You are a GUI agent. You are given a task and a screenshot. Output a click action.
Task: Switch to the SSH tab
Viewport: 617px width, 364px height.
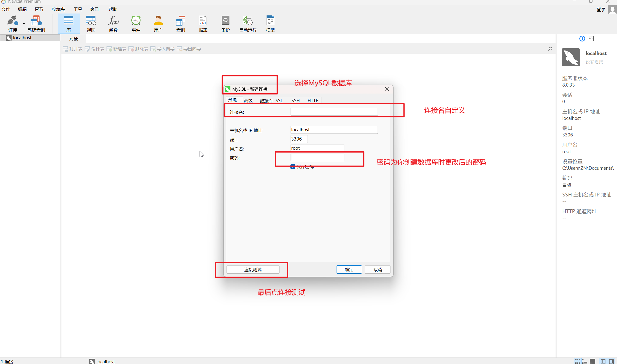pyautogui.click(x=295, y=101)
